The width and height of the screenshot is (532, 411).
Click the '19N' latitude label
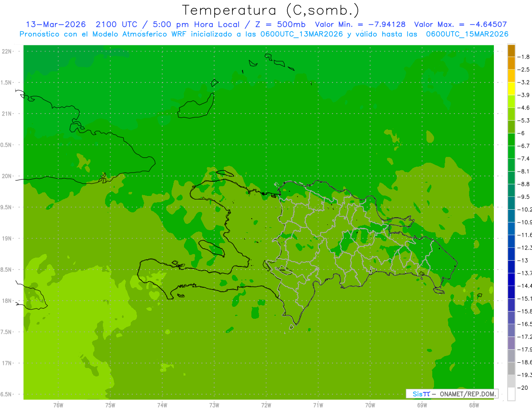point(7,239)
